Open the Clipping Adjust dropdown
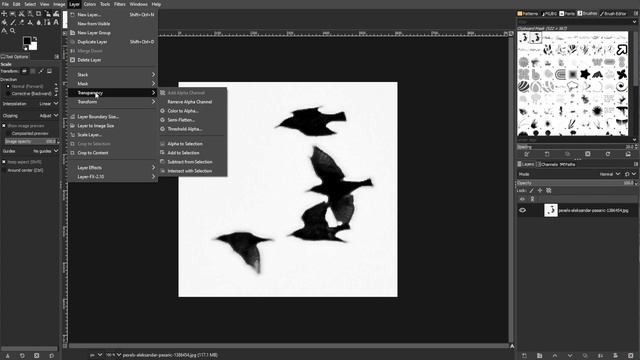The height and width of the screenshot is (360, 640). click(30, 116)
